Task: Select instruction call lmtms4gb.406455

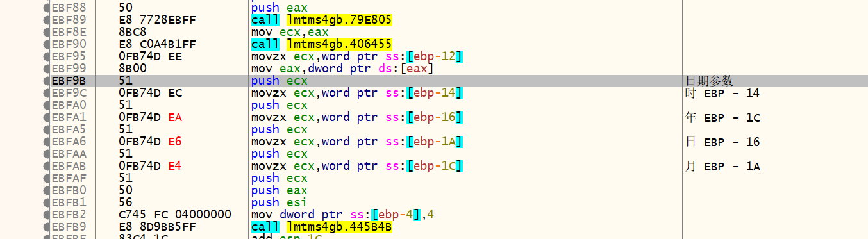Action: click(x=321, y=44)
